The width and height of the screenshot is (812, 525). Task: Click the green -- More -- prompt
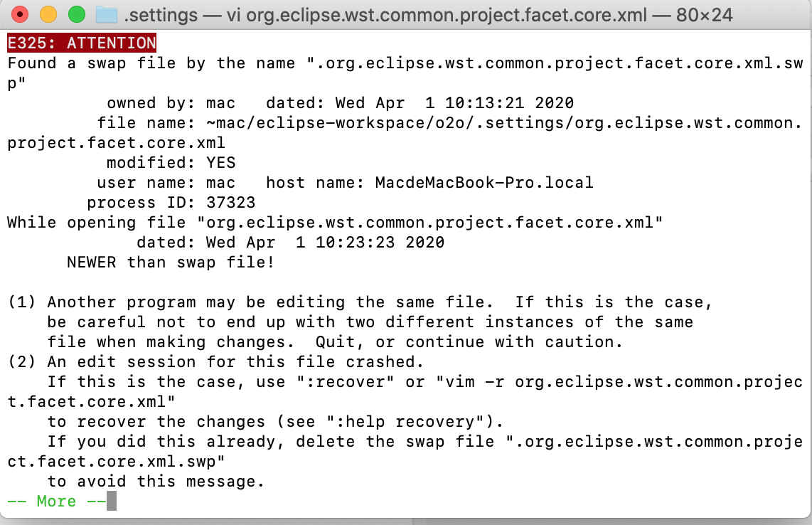tap(56, 502)
